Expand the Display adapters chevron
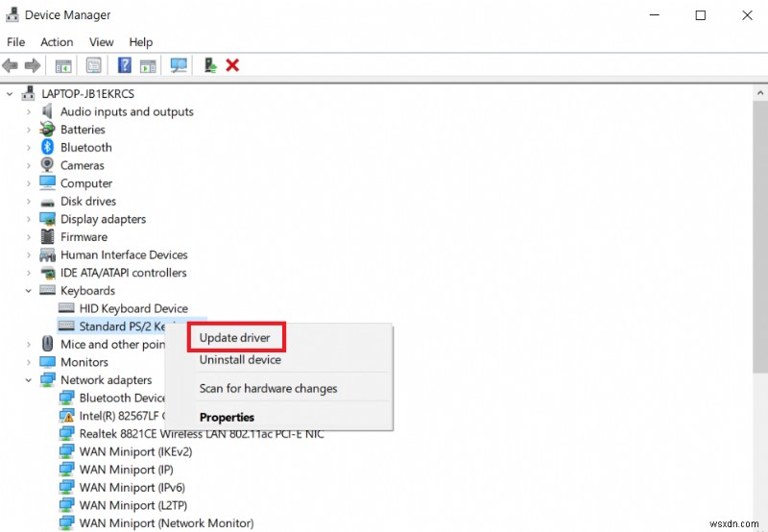Screen dimensions: 768x532 pos(29,219)
